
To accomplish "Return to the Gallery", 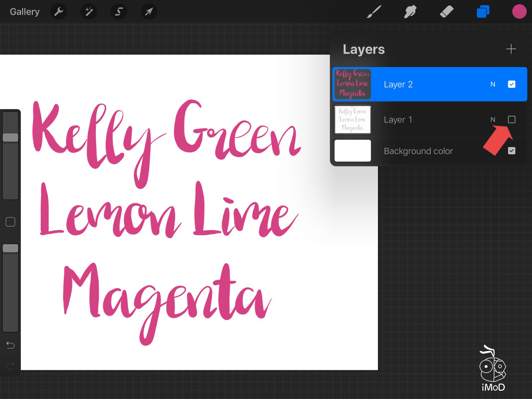I will 24,12.
